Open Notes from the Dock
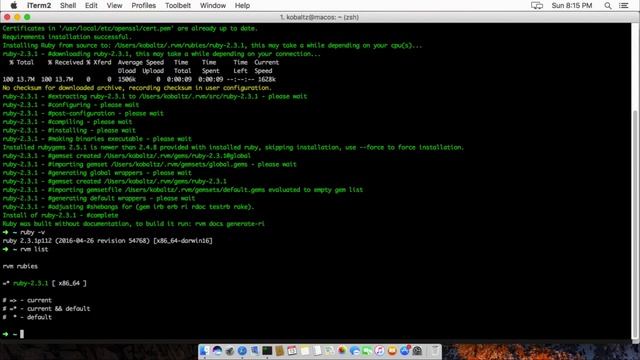The image size is (640, 360). click(x=305, y=351)
